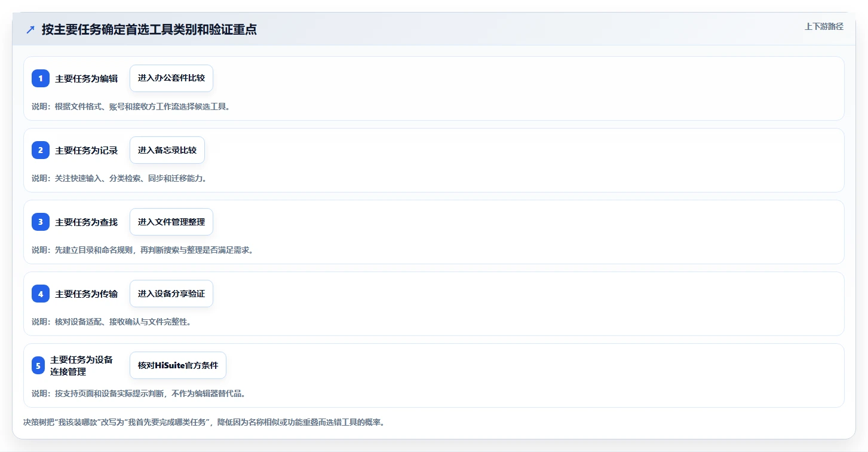Viewport: 868px width, 452px height.
Task: Click the note about 快速输入、分类检索
Action: coord(119,178)
